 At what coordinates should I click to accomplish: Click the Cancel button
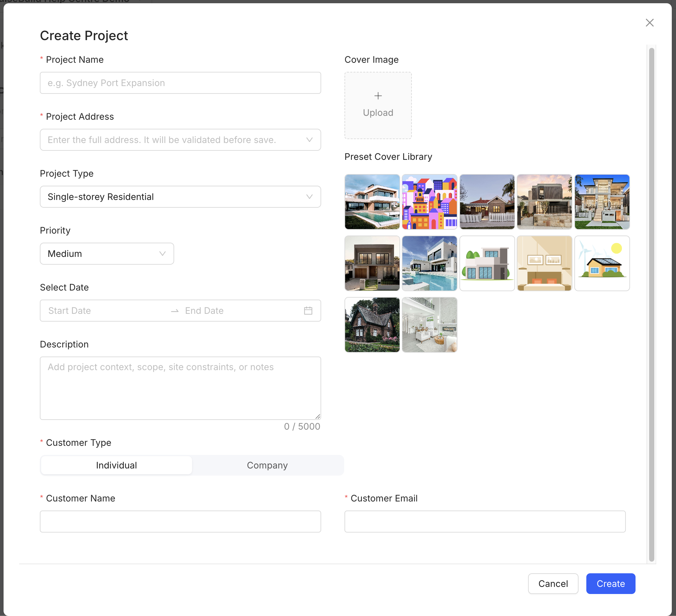click(553, 584)
